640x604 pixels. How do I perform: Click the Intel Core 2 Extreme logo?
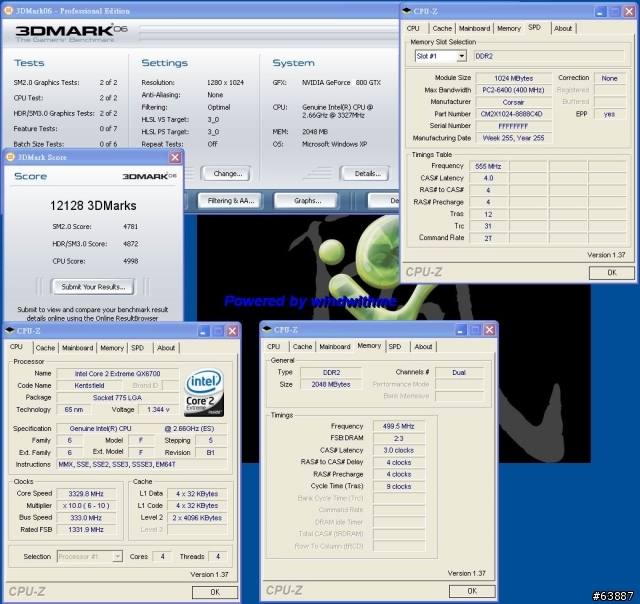click(204, 392)
